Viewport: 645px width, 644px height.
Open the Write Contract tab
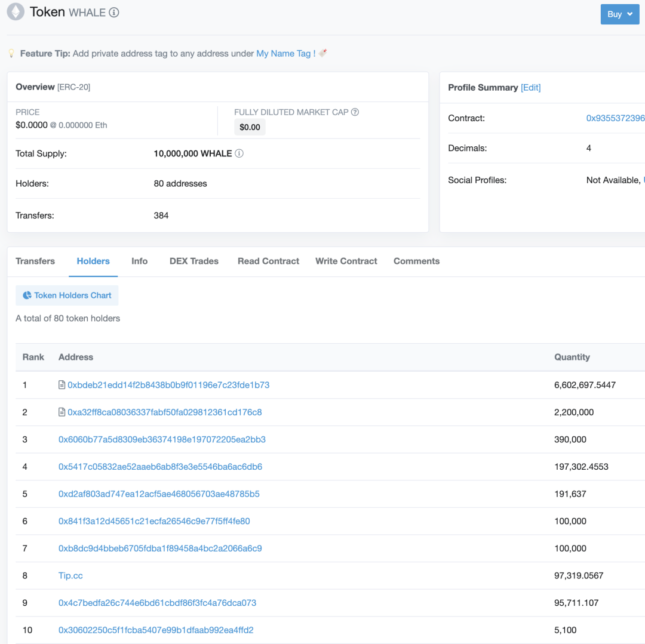tap(346, 261)
